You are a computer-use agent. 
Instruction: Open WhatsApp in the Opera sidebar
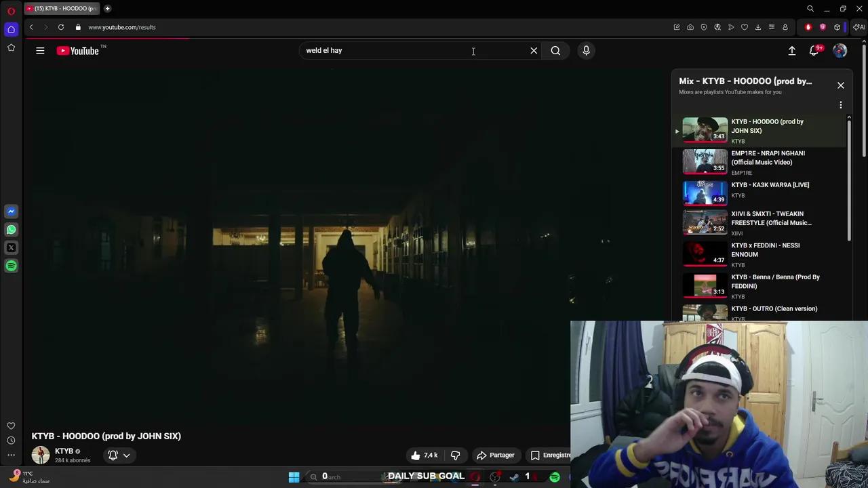pos(11,230)
